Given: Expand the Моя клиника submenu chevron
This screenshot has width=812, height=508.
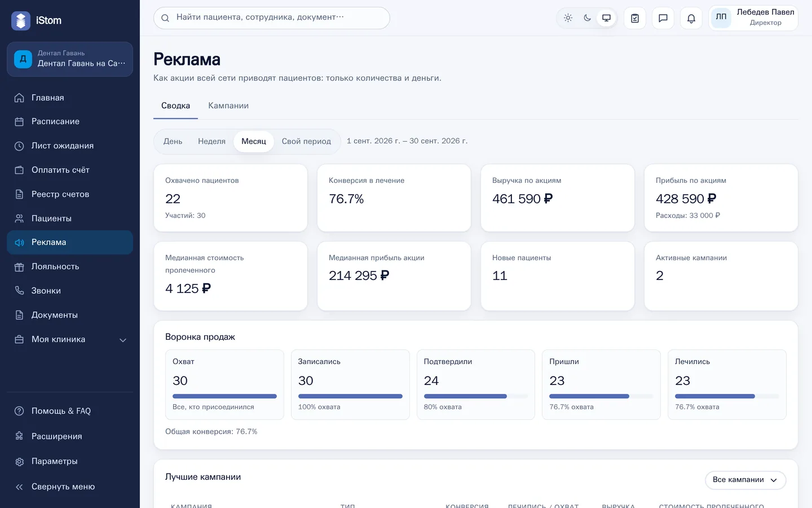Looking at the screenshot, I should (123, 340).
